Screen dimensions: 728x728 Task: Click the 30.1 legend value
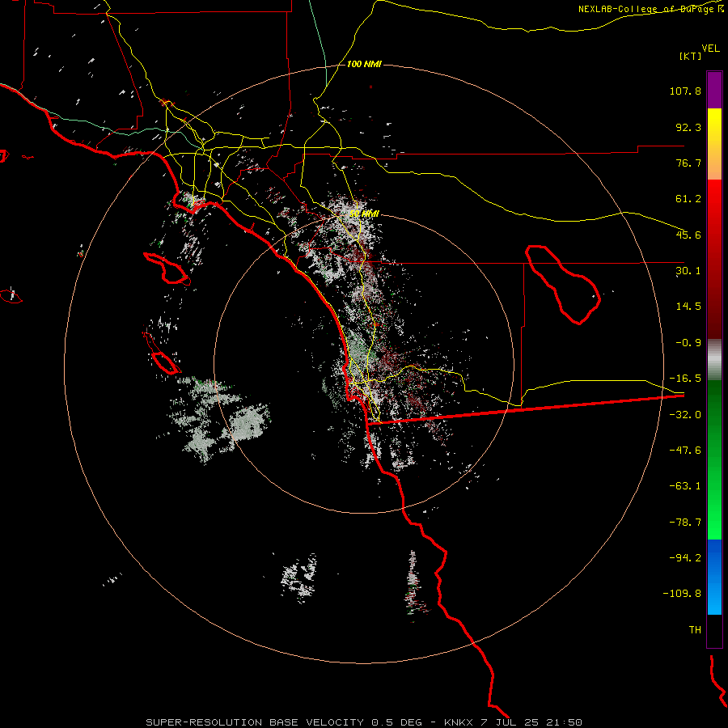(x=688, y=271)
